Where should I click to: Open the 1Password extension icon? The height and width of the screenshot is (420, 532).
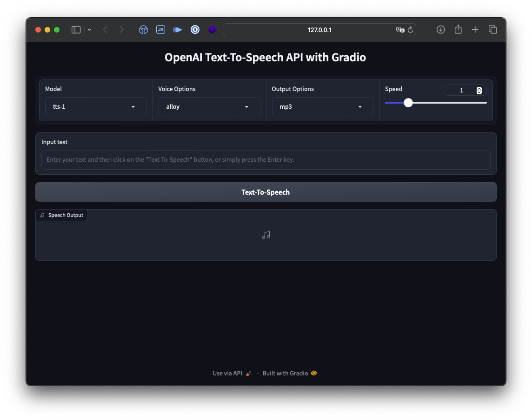[195, 29]
